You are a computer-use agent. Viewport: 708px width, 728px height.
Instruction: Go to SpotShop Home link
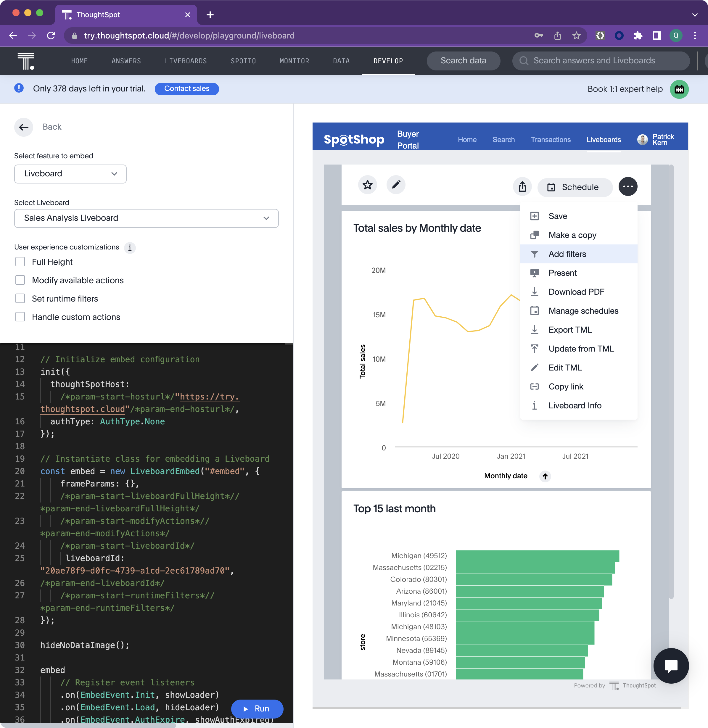[467, 140]
